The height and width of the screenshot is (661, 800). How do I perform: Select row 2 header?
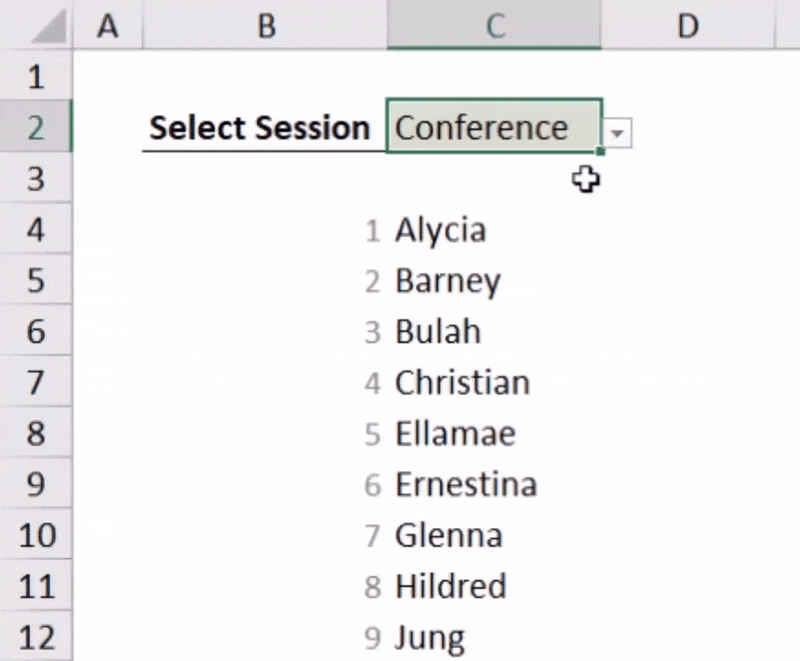[x=36, y=127]
